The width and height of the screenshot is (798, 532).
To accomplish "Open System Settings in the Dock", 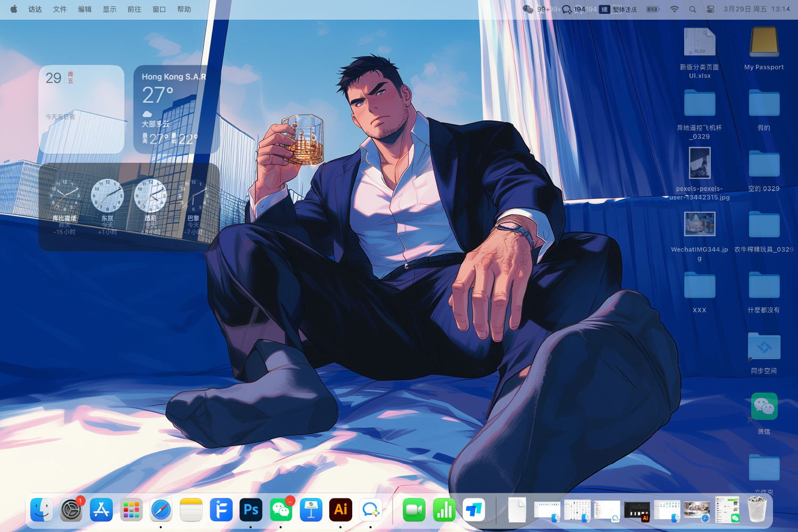I will tap(71, 510).
